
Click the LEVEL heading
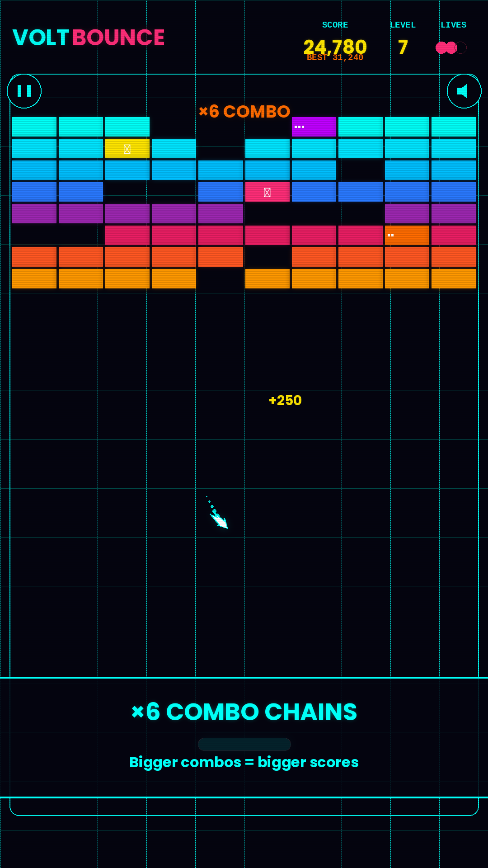coord(403,25)
